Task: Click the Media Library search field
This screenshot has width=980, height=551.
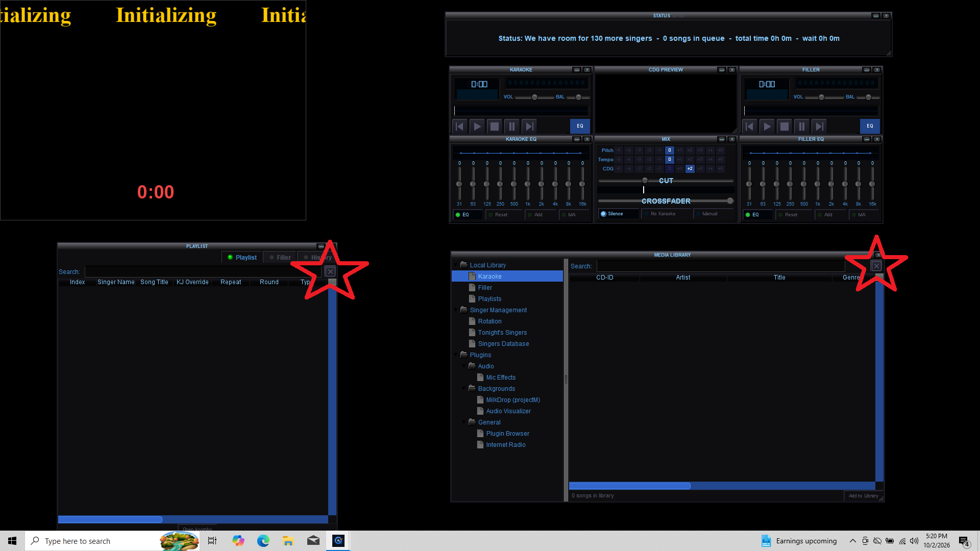Action: point(721,266)
